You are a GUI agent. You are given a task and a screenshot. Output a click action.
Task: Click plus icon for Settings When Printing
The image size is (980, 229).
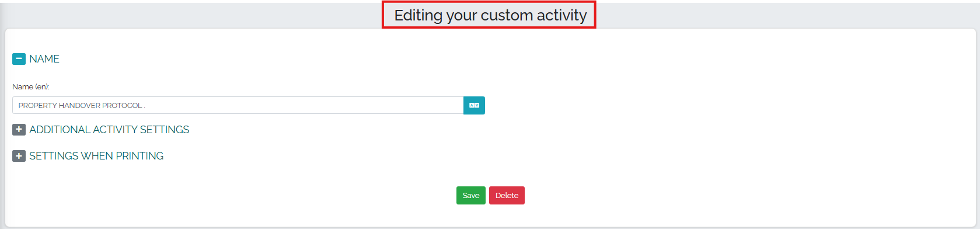[19, 156]
